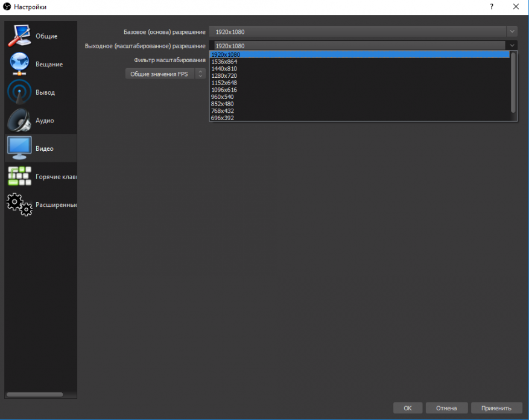
Task: Choose 1536x864 output resolution
Action: pos(360,62)
